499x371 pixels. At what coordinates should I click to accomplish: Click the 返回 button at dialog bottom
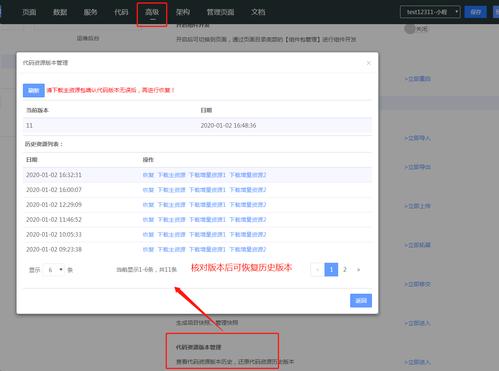[x=361, y=301]
